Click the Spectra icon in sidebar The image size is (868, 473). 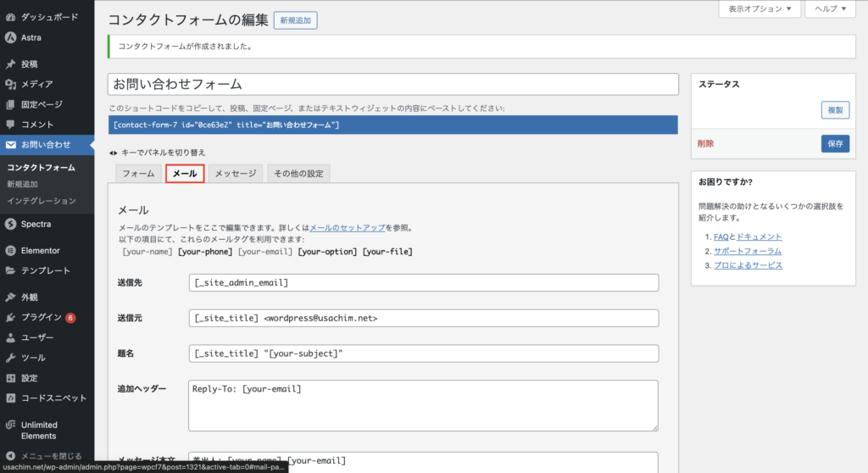point(10,225)
